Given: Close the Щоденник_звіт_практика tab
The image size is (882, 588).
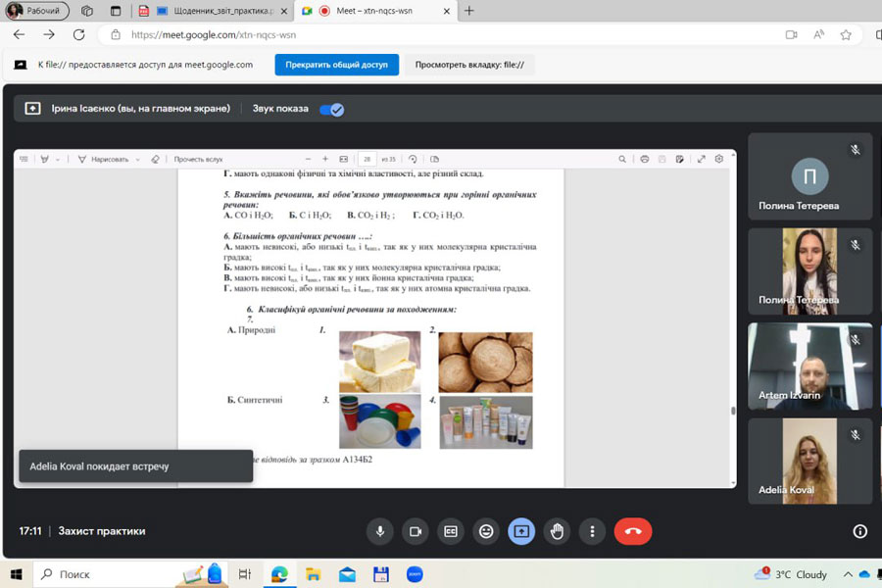Looking at the screenshot, I should (284, 11).
